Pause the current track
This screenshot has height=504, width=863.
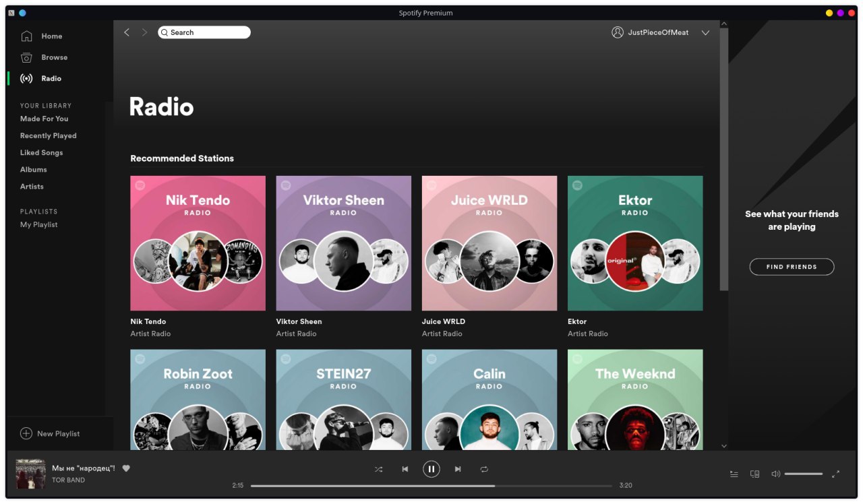pos(431,469)
